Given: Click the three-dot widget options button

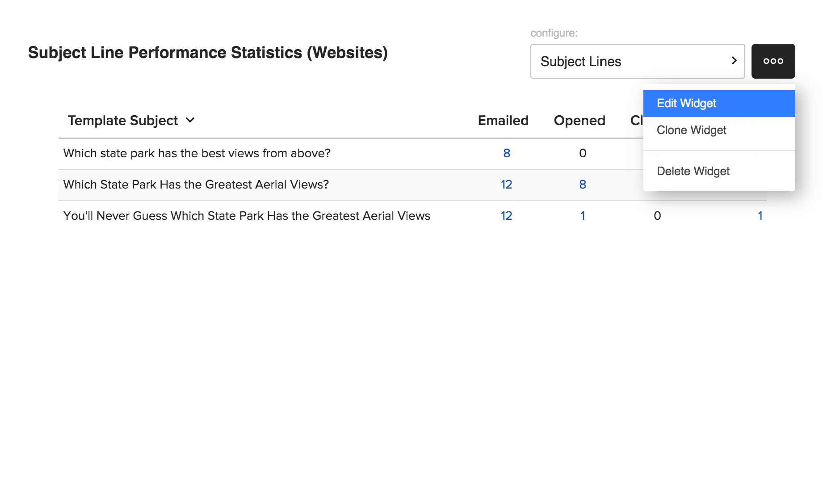Looking at the screenshot, I should point(773,61).
